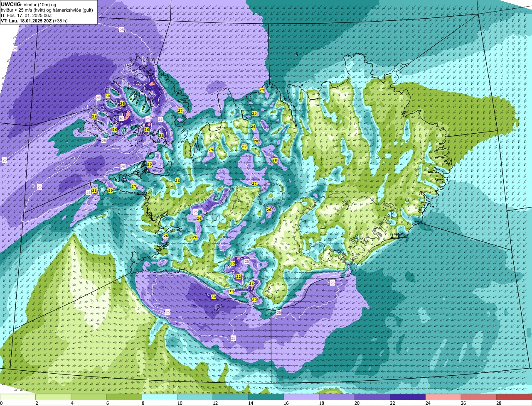Click the pink 24–26 m/s legend swatch
The width and height of the screenshot is (532, 406).
443,397
